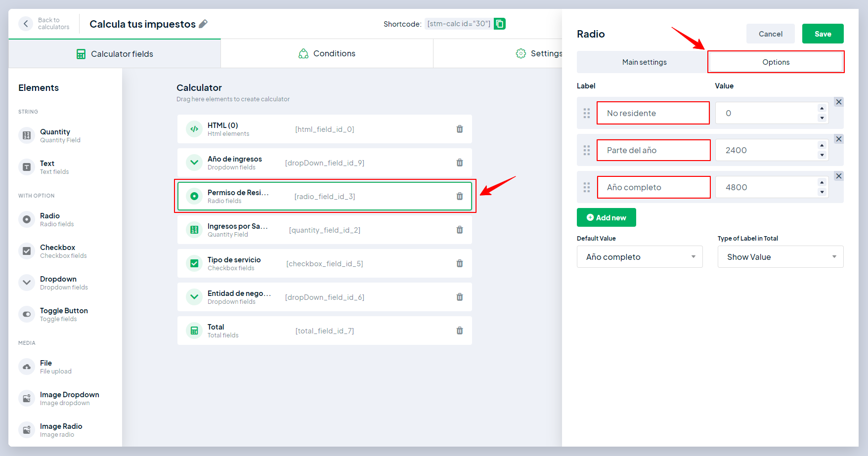Click the [total_field_id_7] identifier

325,331
